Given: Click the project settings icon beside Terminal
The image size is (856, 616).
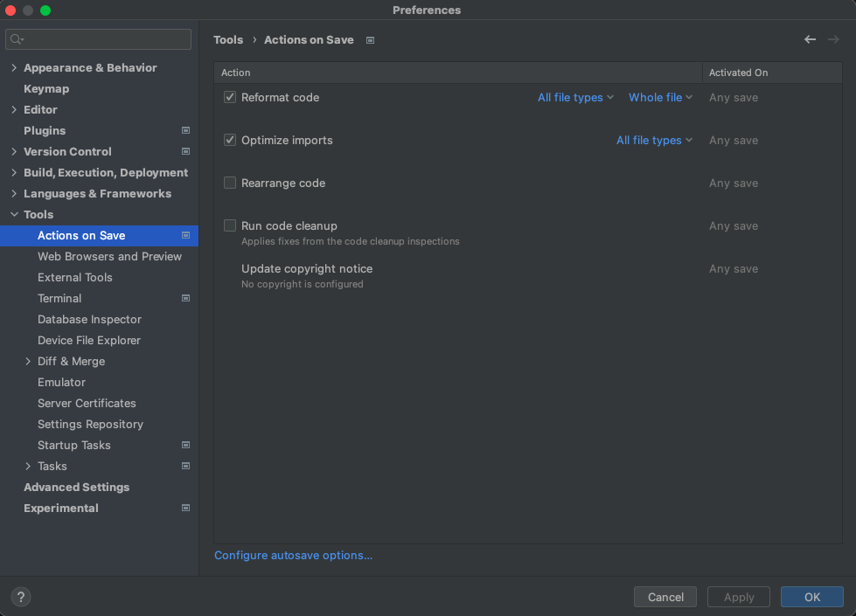Looking at the screenshot, I should 185,298.
